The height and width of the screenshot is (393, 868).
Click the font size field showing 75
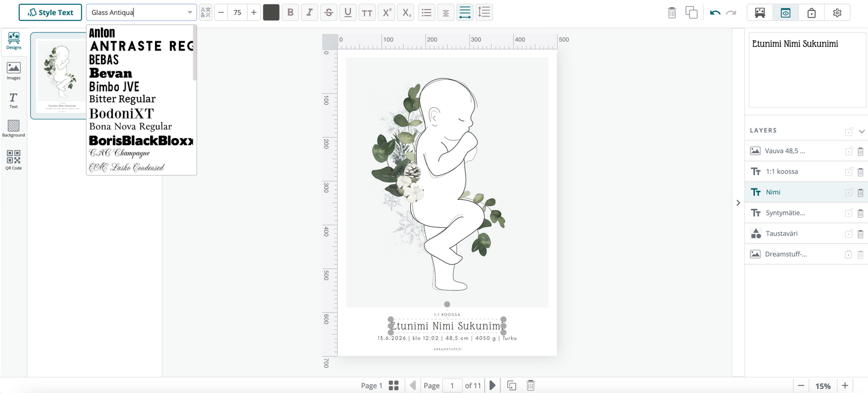[237, 12]
